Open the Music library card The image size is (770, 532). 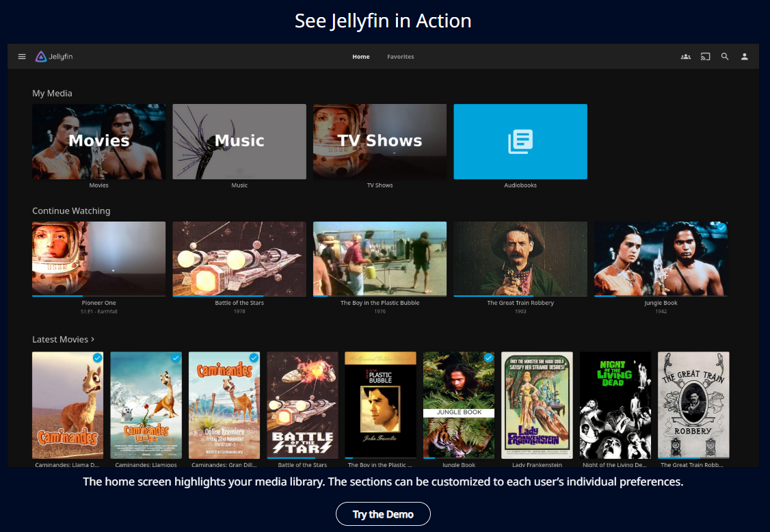[239, 142]
